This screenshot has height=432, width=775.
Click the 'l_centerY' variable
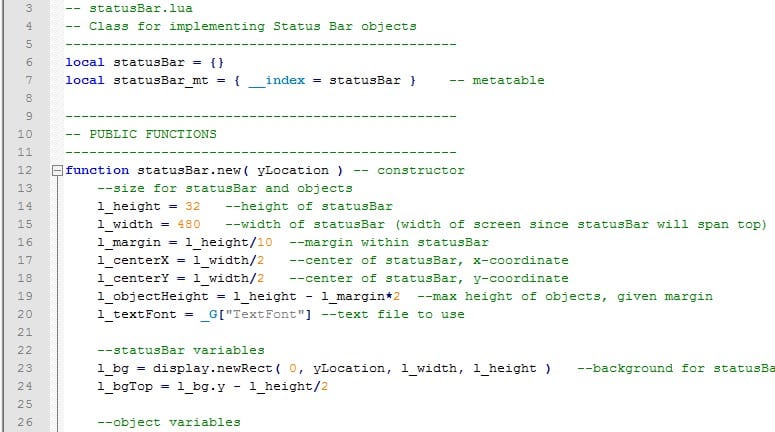coord(133,278)
